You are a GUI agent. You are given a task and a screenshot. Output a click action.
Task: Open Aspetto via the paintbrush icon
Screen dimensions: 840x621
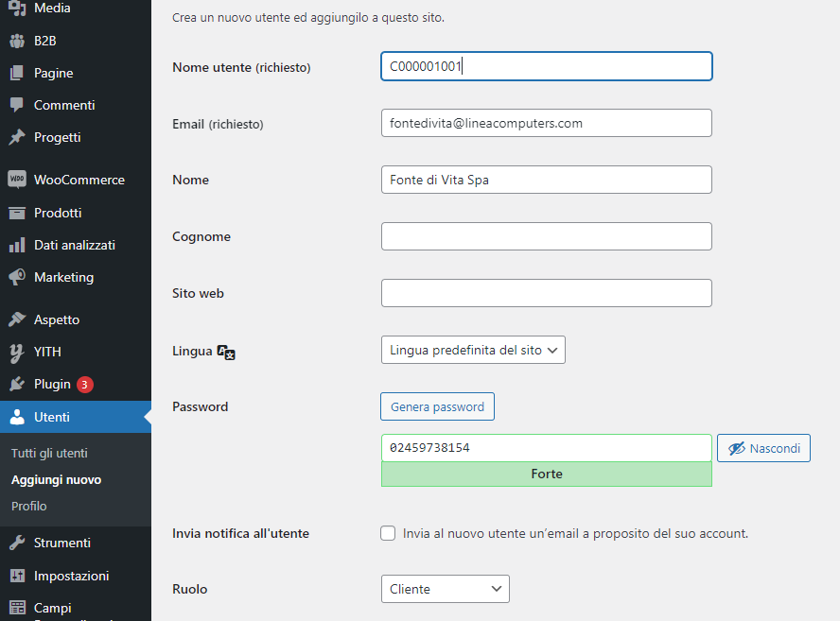point(17,319)
